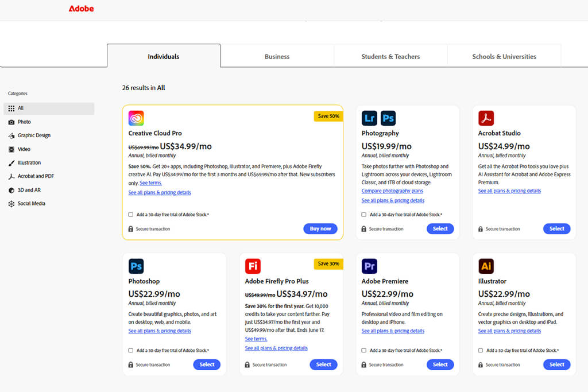See all plans link on Acrobat Studio card
The width and height of the screenshot is (588, 392).
point(510,191)
